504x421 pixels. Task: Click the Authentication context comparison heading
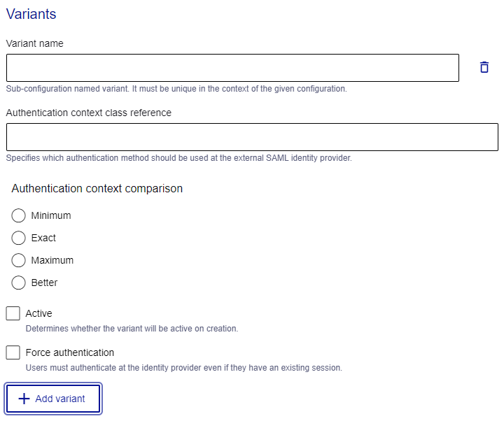click(x=97, y=188)
